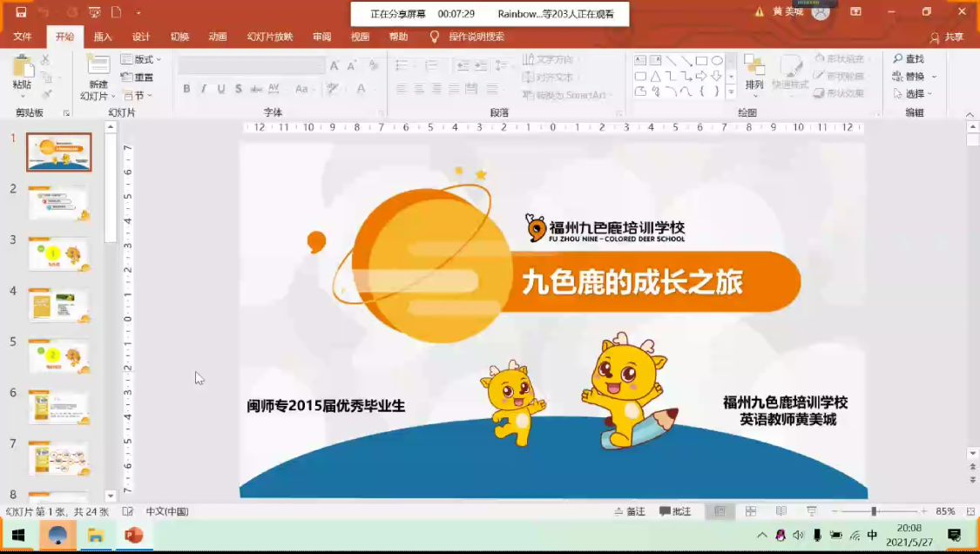The width and height of the screenshot is (980, 554).
Task: Click the Save icon in quick access toolbar
Action: click(21, 12)
